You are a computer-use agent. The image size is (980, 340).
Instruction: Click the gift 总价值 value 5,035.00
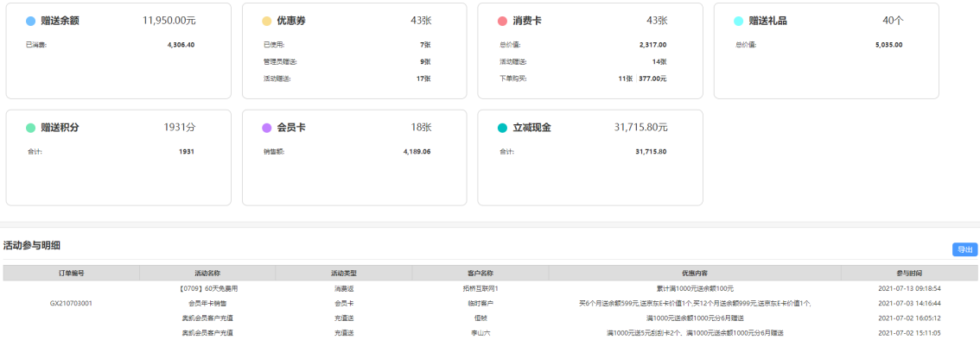[888, 45]
